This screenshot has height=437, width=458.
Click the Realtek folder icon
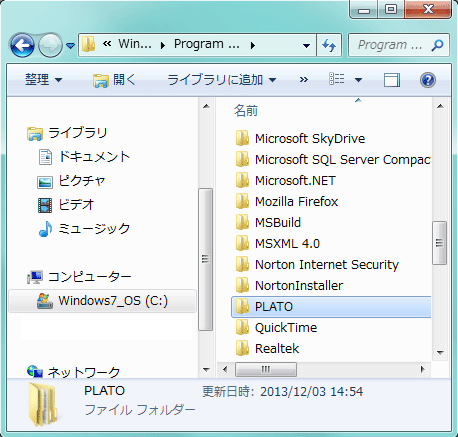(x=242, y=349)
